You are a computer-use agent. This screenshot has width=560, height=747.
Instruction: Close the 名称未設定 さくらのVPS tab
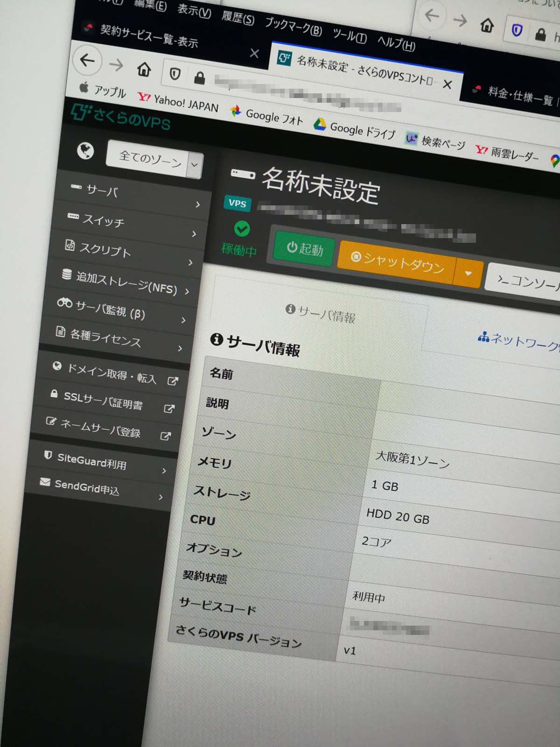point(447,85)
